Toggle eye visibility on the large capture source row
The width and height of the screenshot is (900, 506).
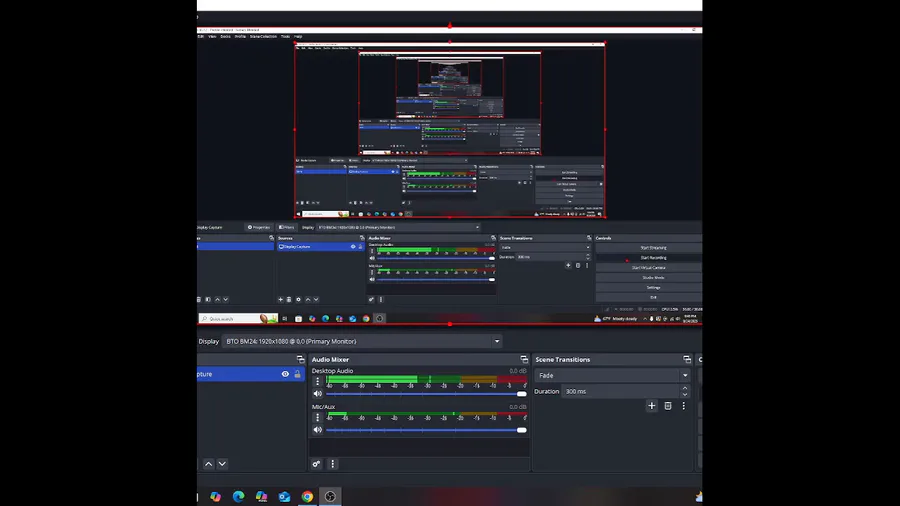(285, 374)
